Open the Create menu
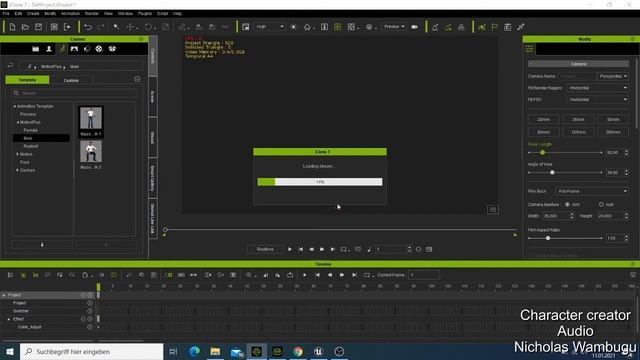640x360 pixels. coord(33,13)
